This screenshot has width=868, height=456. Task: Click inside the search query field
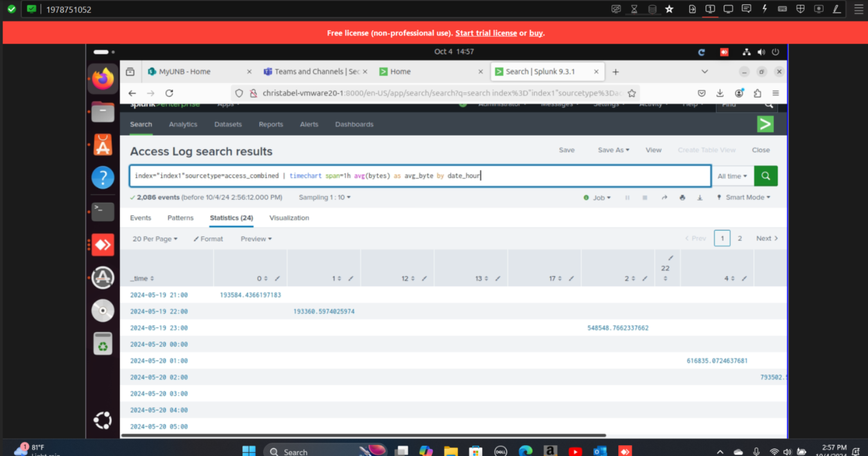point(417,176)
